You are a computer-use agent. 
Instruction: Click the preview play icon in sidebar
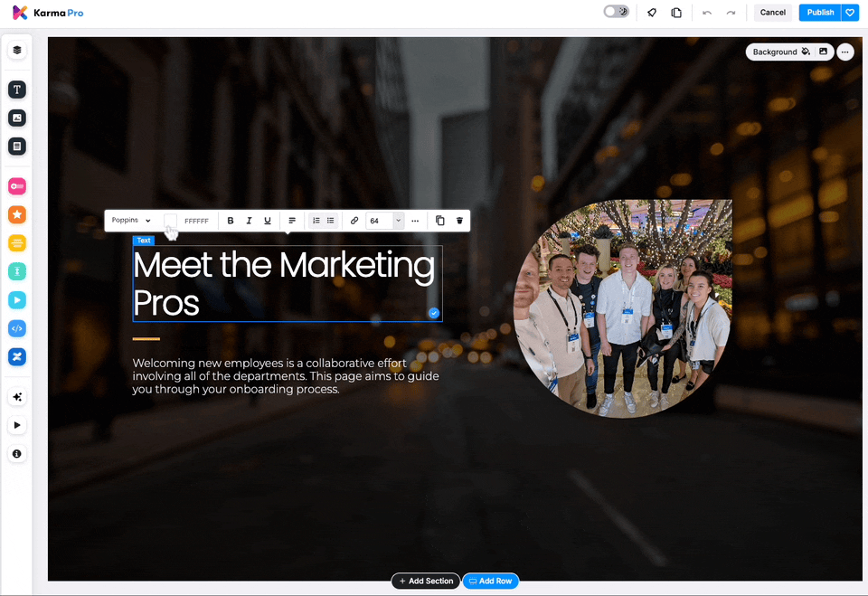(x=17, y=425)
